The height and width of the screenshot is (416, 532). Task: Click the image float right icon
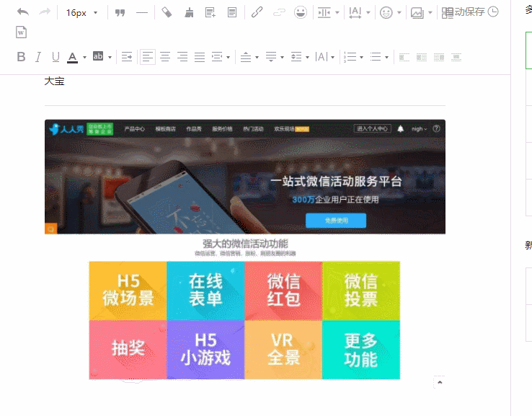[x=439, y=57]
